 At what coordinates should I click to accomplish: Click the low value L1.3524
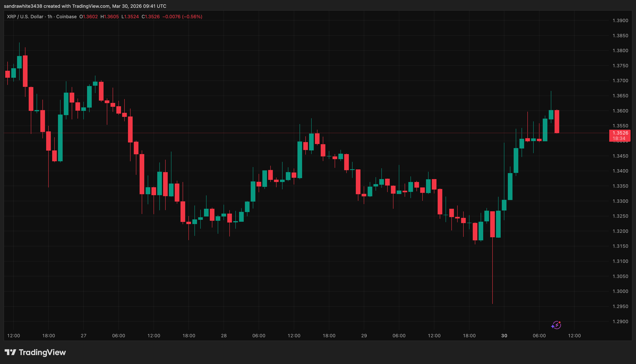pos(130,17)
